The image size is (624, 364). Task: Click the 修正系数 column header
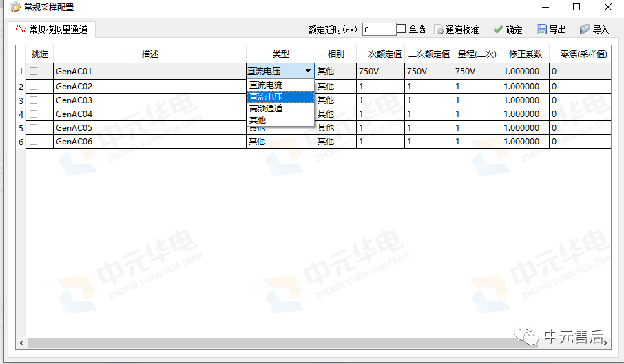coord(525,54)
